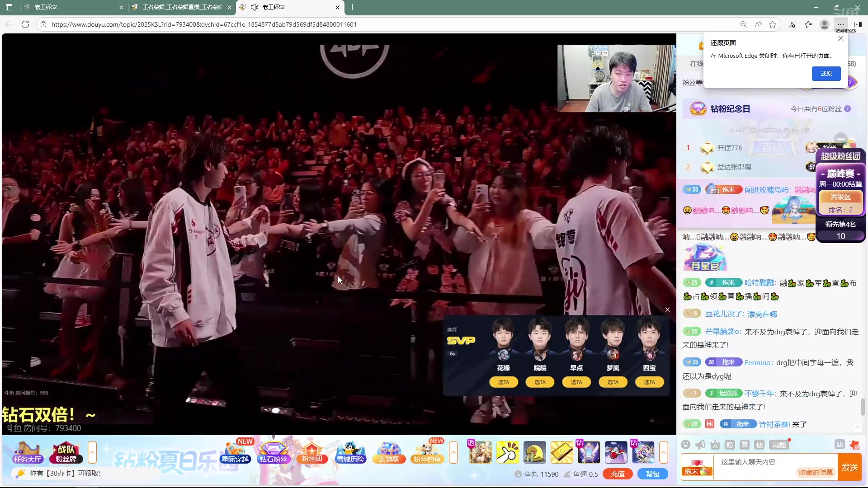Focus the chat input field
Viewport: 868px width, 488px height.
[x=776, y=462]
